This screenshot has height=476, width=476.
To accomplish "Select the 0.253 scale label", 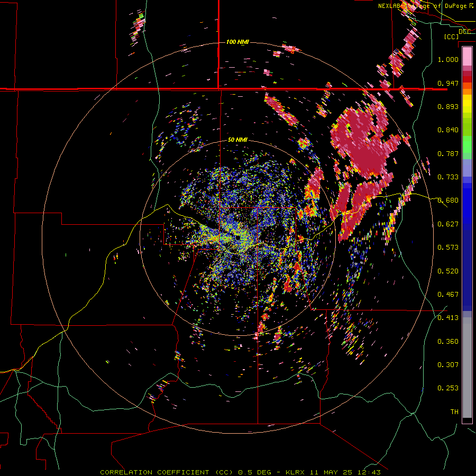I will click(448, 388).
